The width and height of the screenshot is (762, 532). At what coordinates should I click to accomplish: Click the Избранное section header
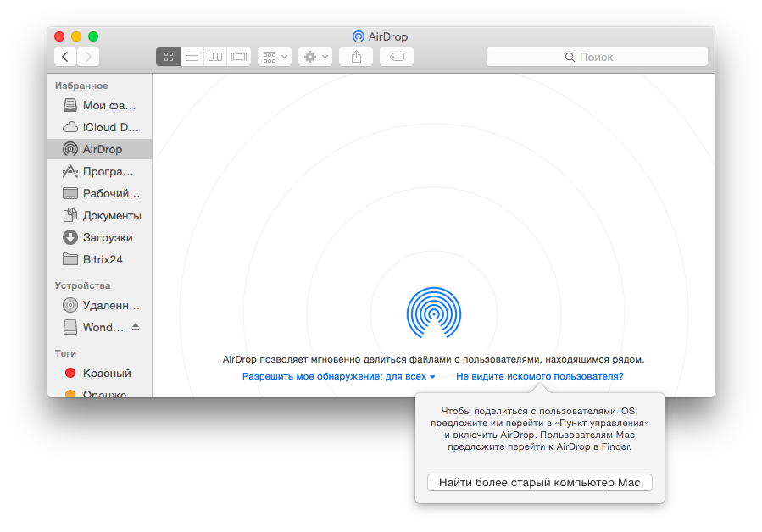point(81,86)
